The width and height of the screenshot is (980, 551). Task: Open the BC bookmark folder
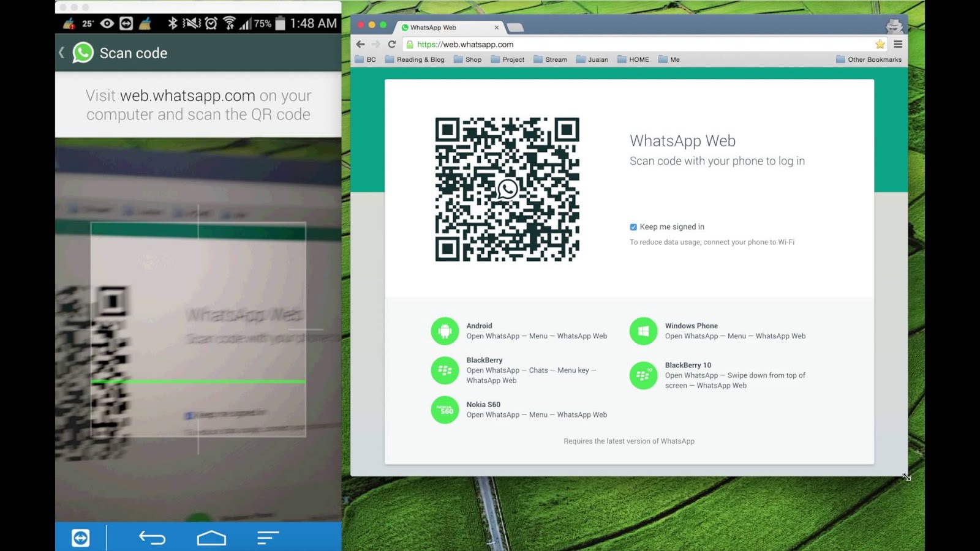tap(366, 59)
